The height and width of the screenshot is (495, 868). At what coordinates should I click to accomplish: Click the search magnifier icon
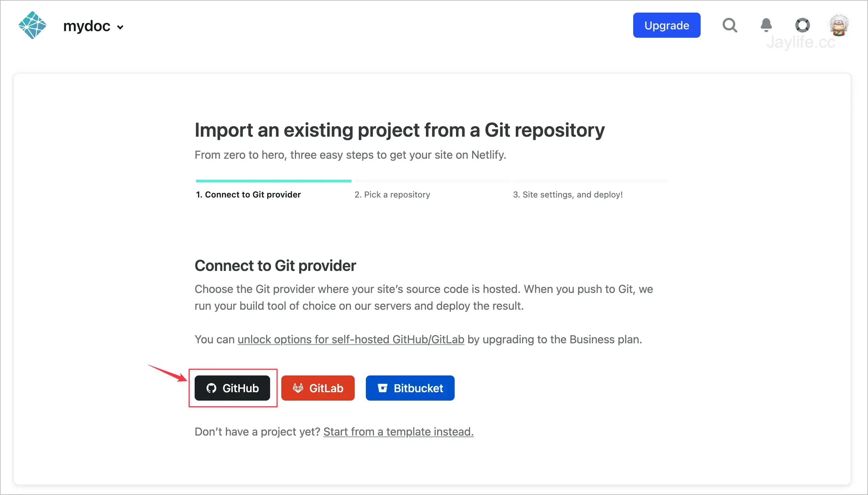[x=730, y=25]
